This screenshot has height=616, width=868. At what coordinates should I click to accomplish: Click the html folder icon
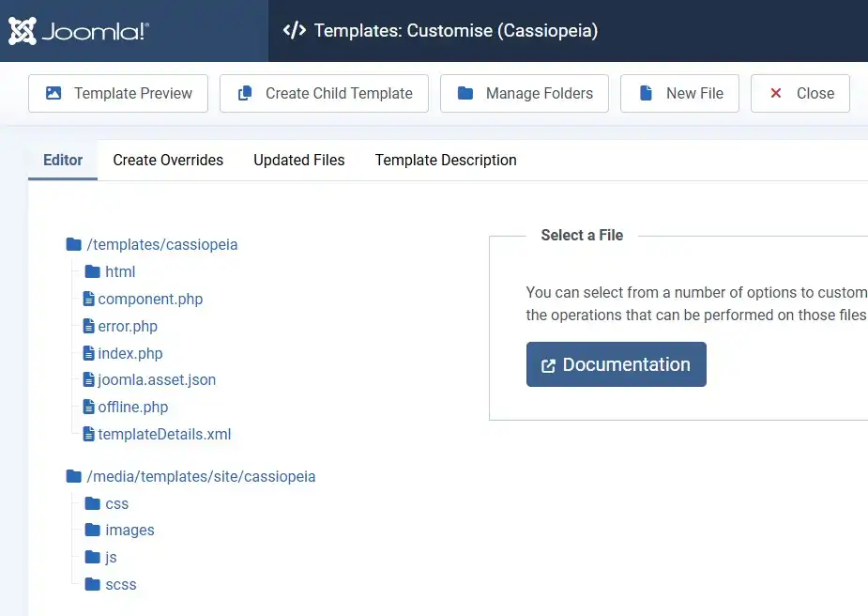pos(93,271)
